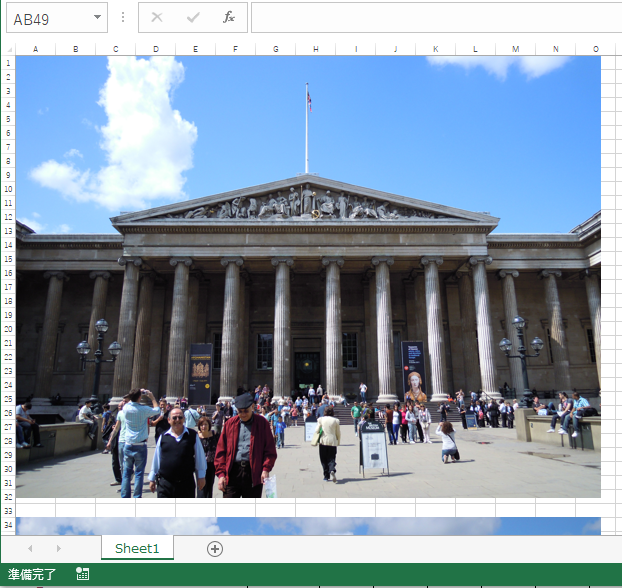This screenshot has width=622, height=588.
Task: Click the next sheet navigation arrow
Action: 58,548
